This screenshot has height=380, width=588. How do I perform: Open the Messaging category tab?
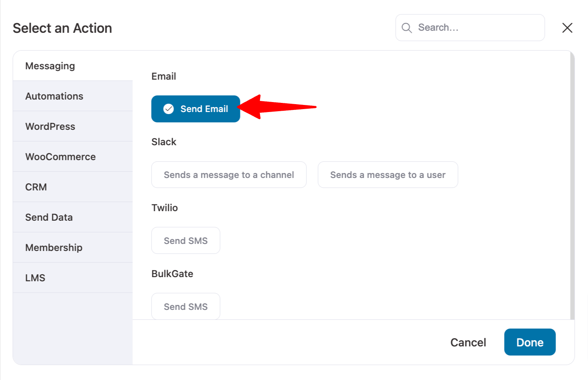coord(73,66)
